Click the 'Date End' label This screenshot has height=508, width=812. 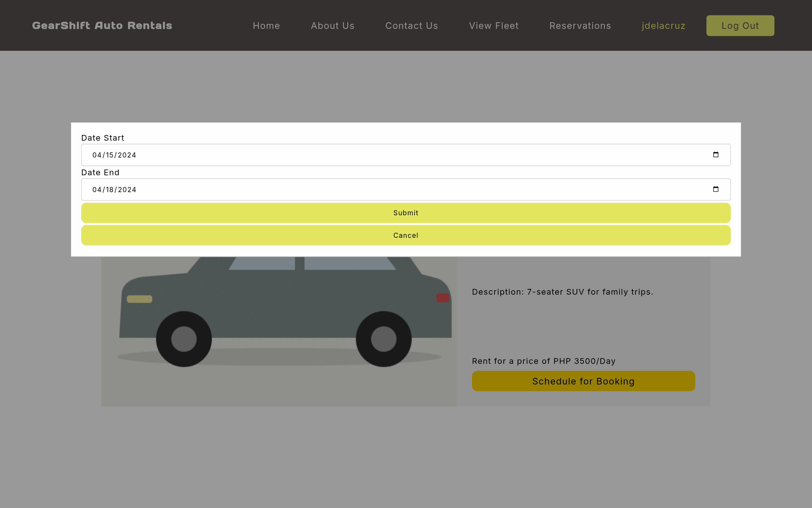(x=100, y=172)
